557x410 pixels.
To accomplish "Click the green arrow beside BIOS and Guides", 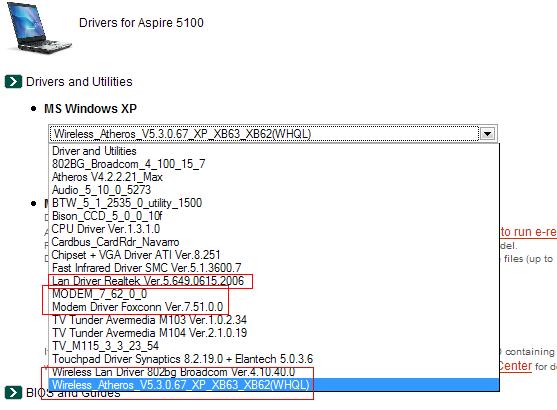I will pos(13,393).
